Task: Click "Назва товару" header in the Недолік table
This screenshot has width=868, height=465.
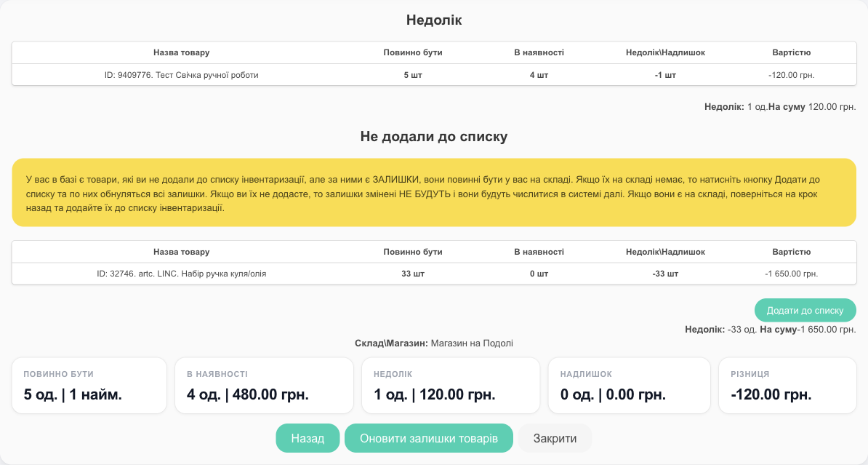Action: click(182, 52)
